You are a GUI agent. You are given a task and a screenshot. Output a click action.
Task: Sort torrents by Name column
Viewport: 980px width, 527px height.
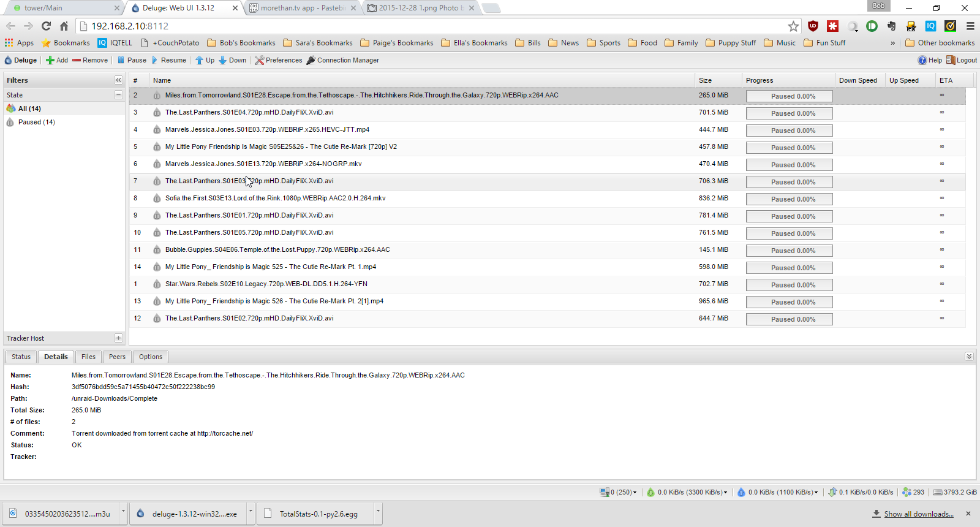point(421,80)
